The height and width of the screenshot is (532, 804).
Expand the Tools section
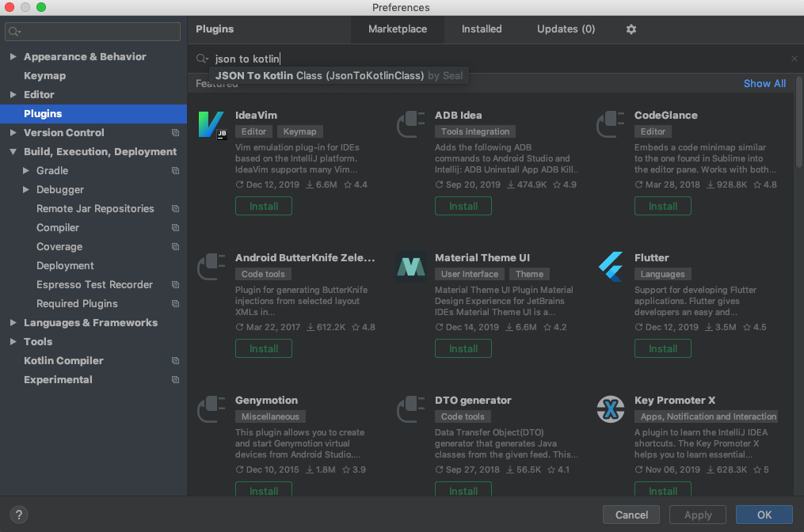(13, 341)
